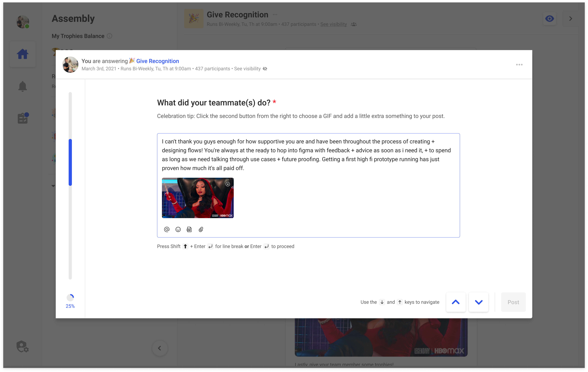Open Home in the left sidebar
The width and height of the screenshot is (588, 372).
click(22, 54)
